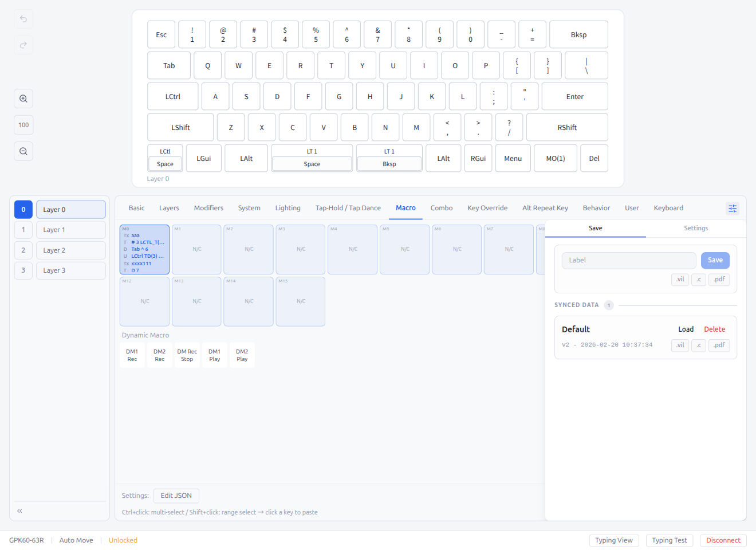Viewport: 756px width, 550px height.
Task: Collapse the layer sidebar with the chevron
Action: (19, 510)
